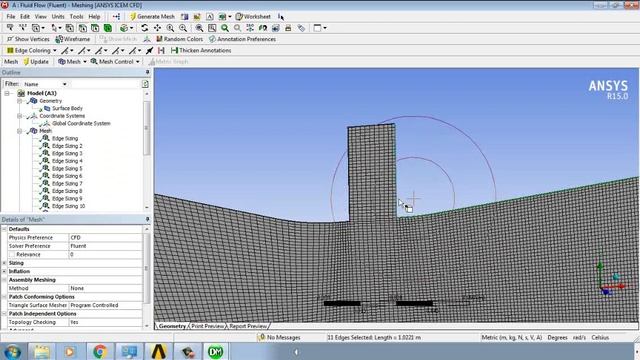Image resolution: width=640 pixels, height=360 pixels.
Task: Toggle the Relevance checkbox
Action: coord(12,254)
